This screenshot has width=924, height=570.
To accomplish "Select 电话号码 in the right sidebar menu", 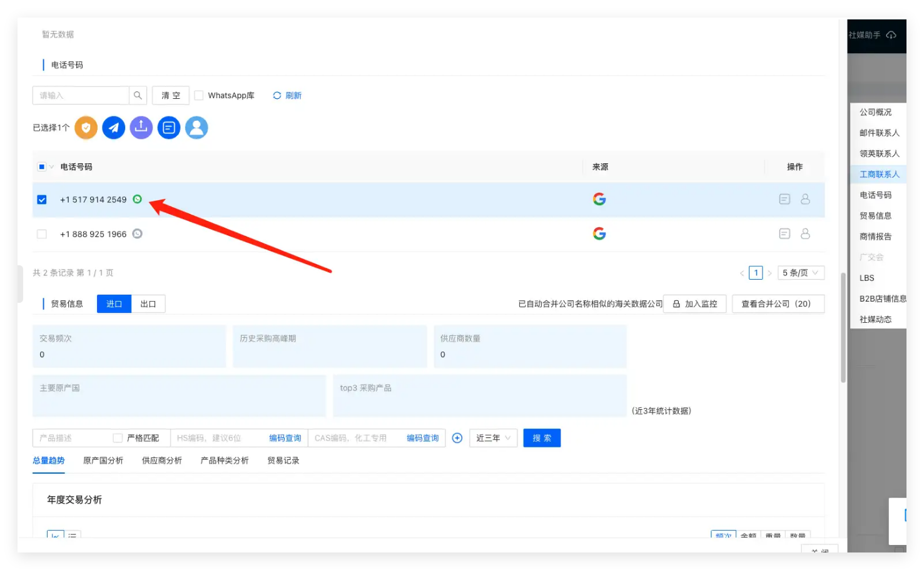I will coord(875,195).
